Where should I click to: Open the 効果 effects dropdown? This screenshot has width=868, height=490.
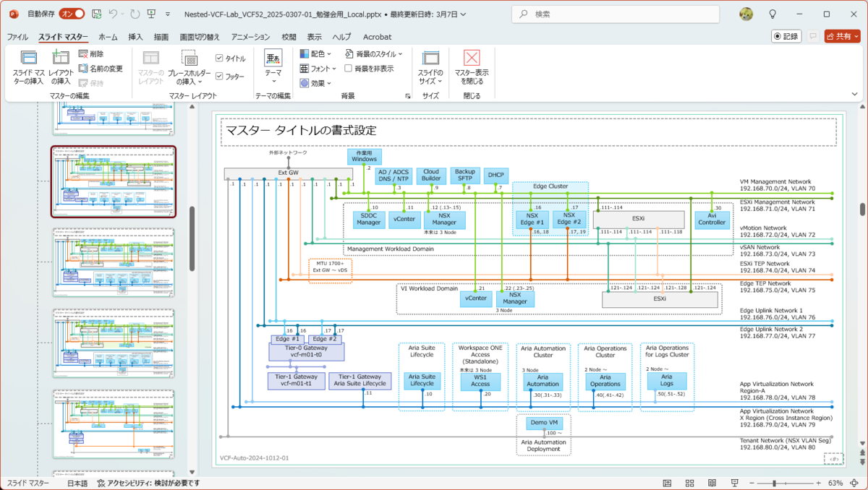(315, 83)
